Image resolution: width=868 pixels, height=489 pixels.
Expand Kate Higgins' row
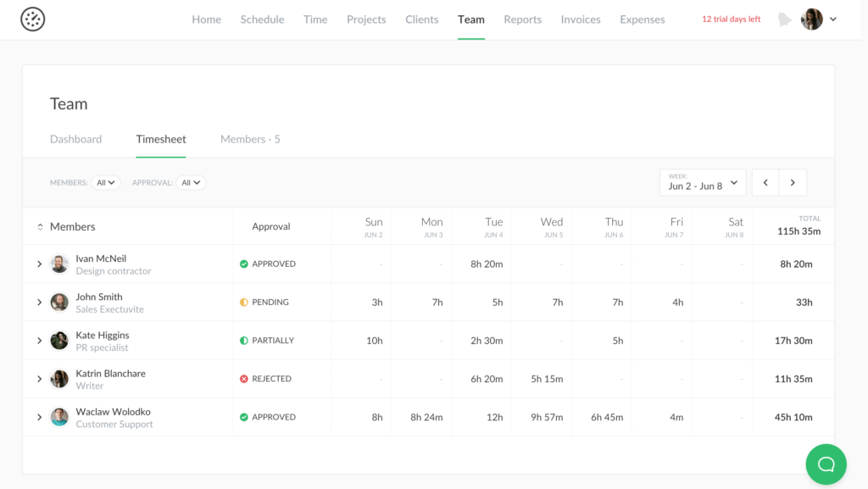(x=39, y=340)
